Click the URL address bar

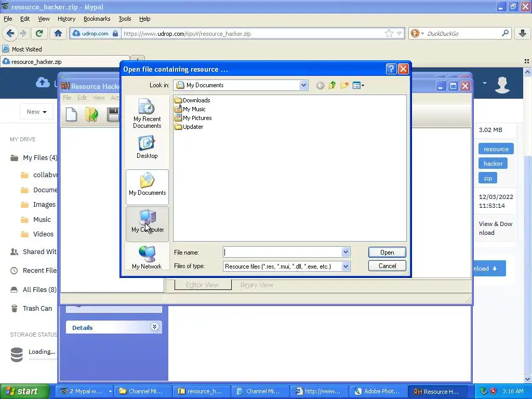coord(252,34)
